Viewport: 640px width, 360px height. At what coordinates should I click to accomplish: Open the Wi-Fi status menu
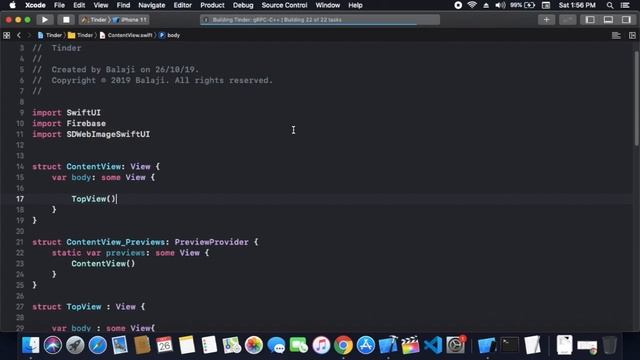[x=472, y=5]
